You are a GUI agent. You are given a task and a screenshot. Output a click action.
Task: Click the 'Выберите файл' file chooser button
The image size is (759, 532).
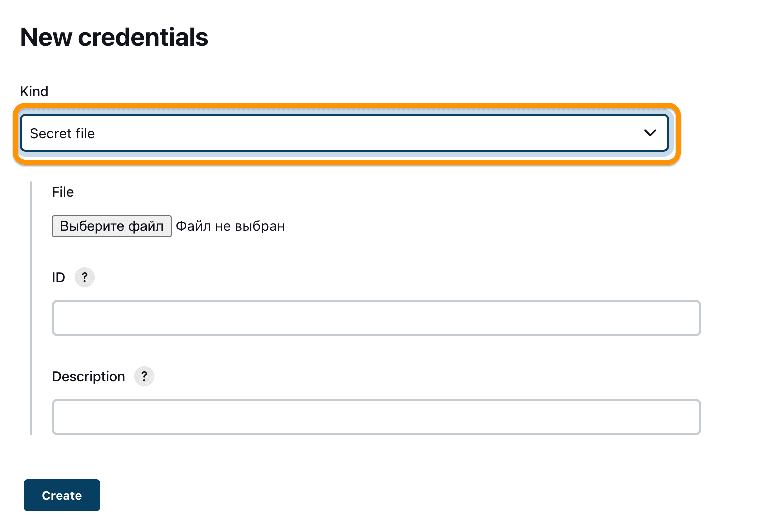coord(112,226)
